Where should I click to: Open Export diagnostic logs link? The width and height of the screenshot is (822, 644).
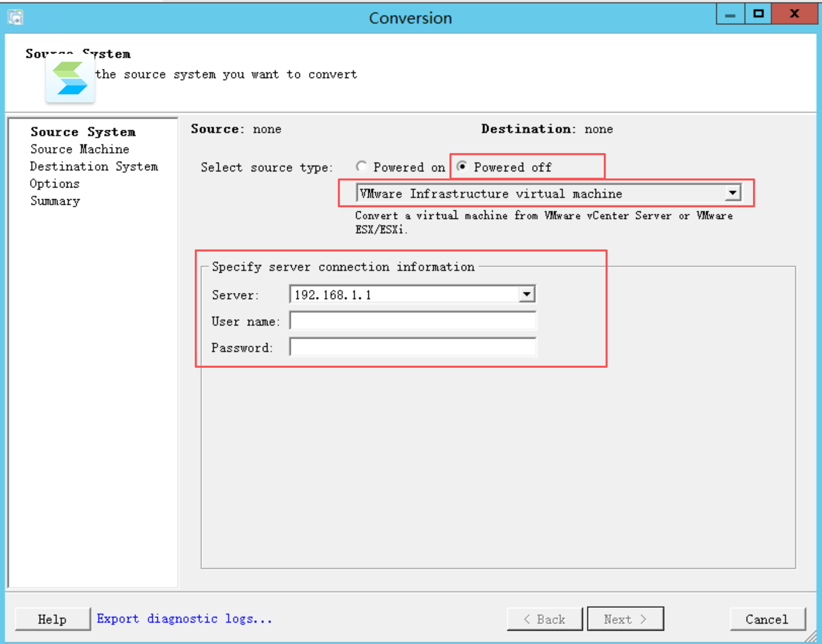coord(184,619)
